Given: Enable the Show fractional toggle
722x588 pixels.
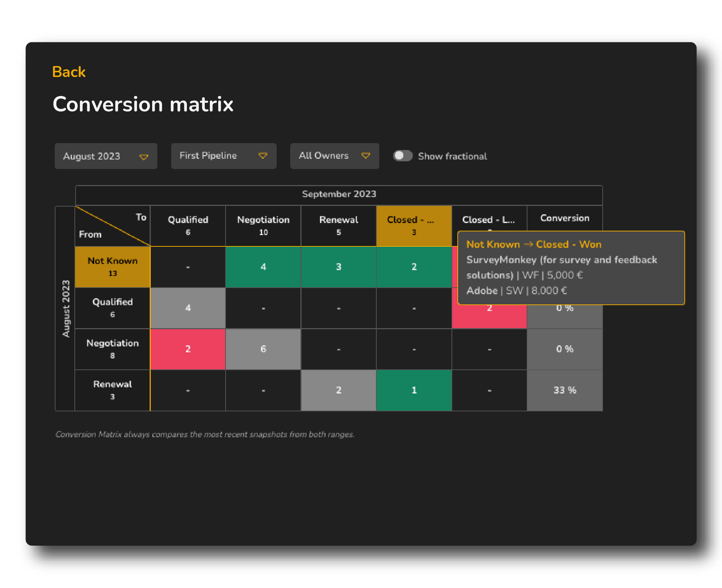Looking at the screenshot, I should point(403,156).
